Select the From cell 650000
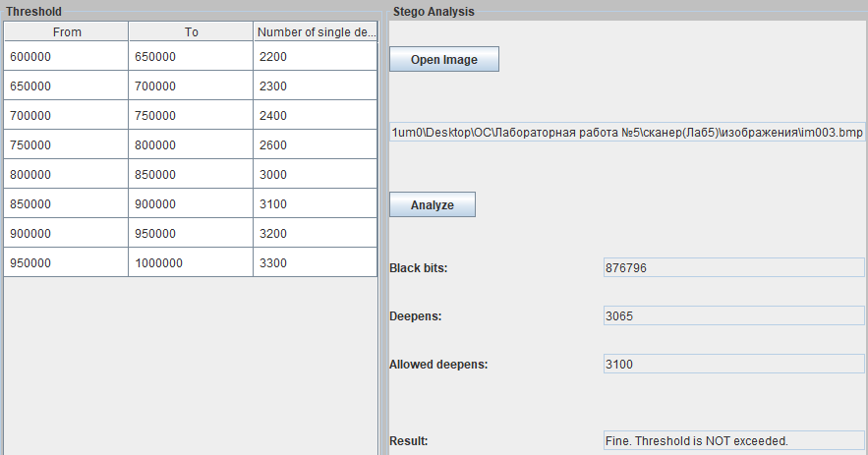868x455 pixels. [x=66, y=85]
